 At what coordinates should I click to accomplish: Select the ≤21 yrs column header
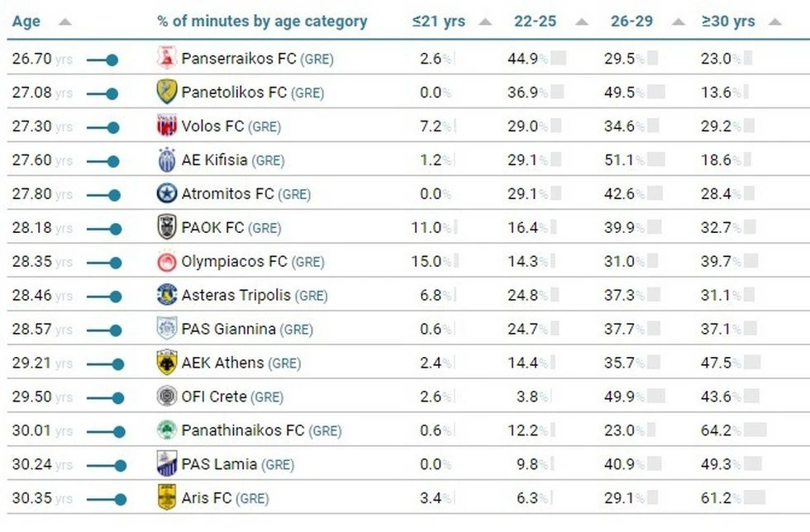click(439, 21)
